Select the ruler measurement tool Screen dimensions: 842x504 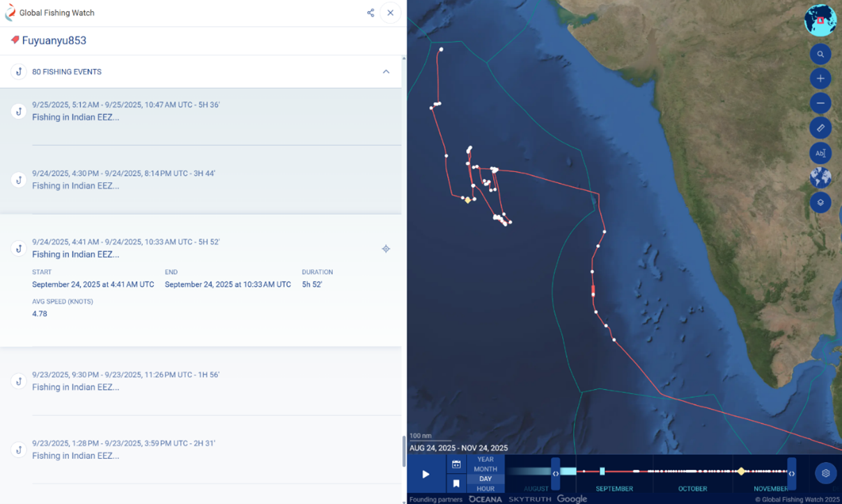click(x=820, y=128)
